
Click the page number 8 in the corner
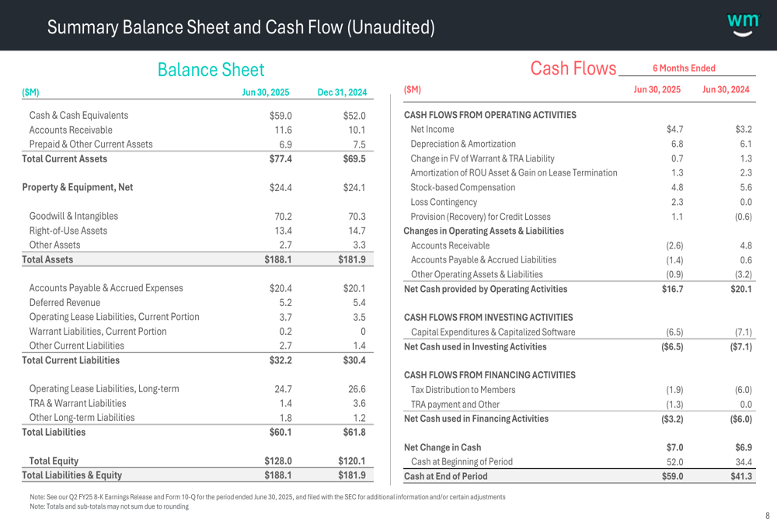[767, 516]
